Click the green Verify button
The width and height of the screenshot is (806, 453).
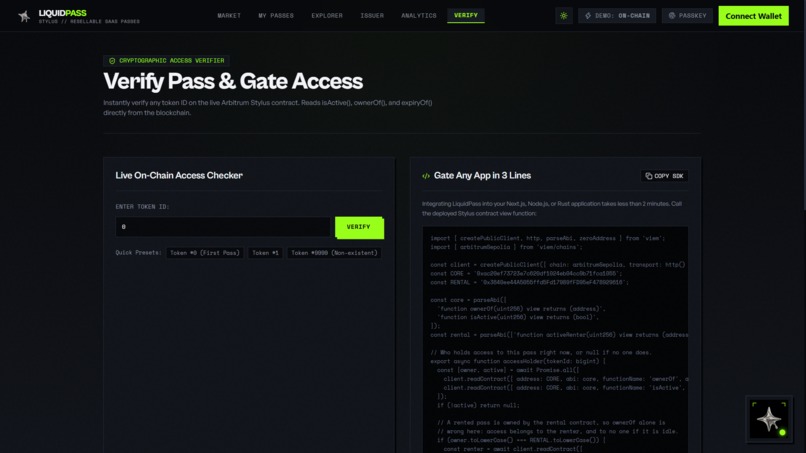[x=359, y=227]
